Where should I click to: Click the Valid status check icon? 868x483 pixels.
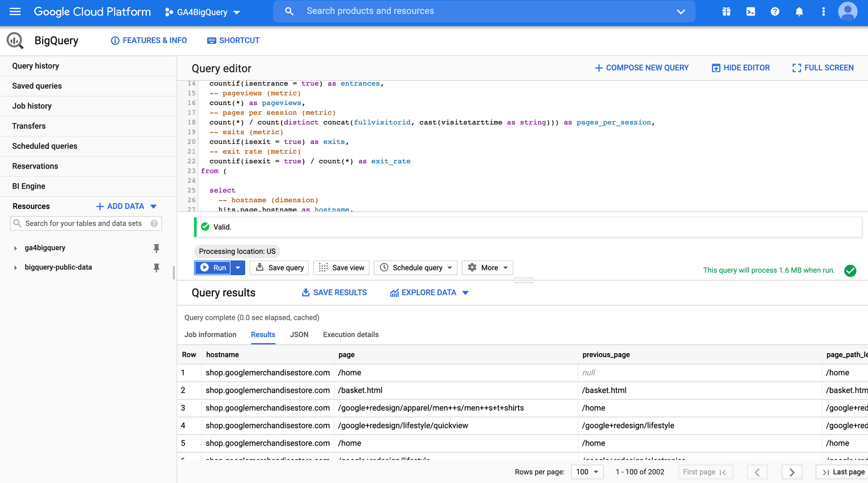click(205, 227)
